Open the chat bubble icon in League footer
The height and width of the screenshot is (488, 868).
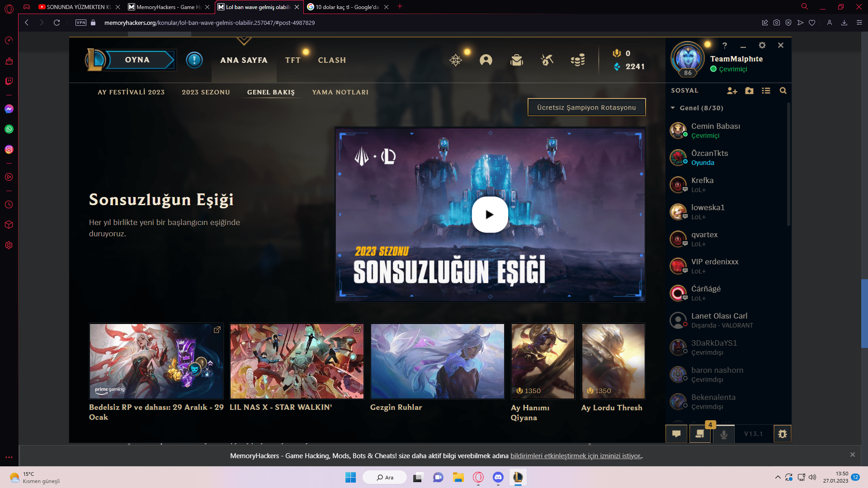[x=676, y=434]
